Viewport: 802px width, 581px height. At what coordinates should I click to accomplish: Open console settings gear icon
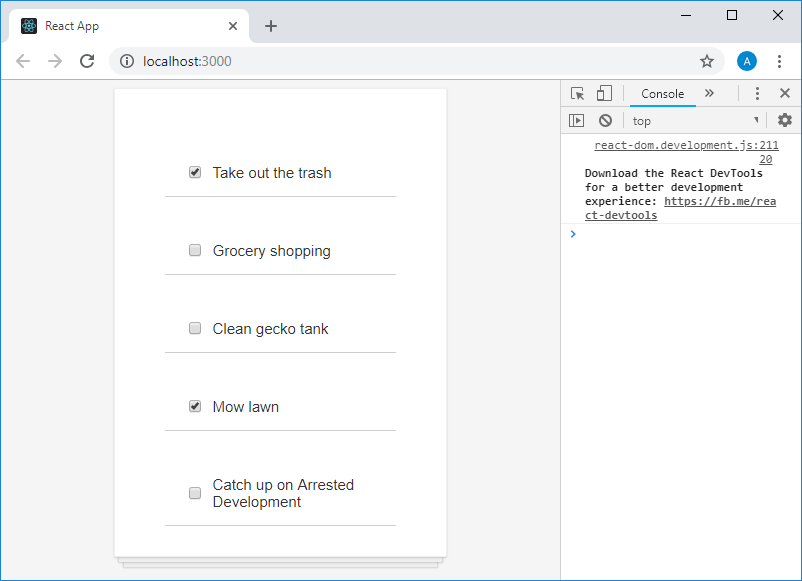[785, 120]
